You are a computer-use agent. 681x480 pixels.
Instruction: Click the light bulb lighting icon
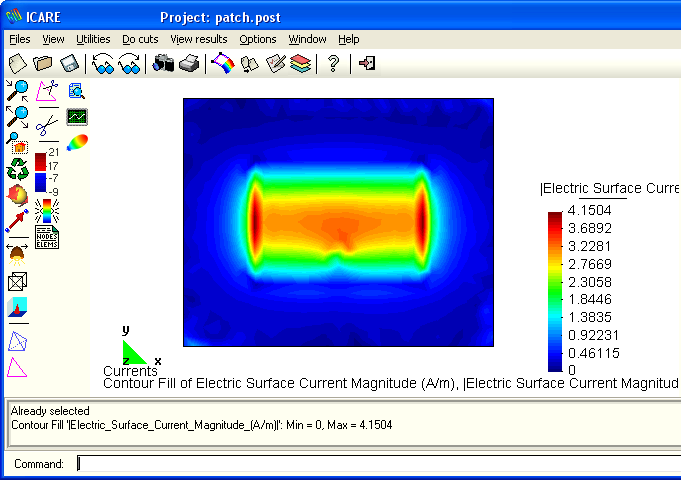pyautogui.click(x=17, y=255)
